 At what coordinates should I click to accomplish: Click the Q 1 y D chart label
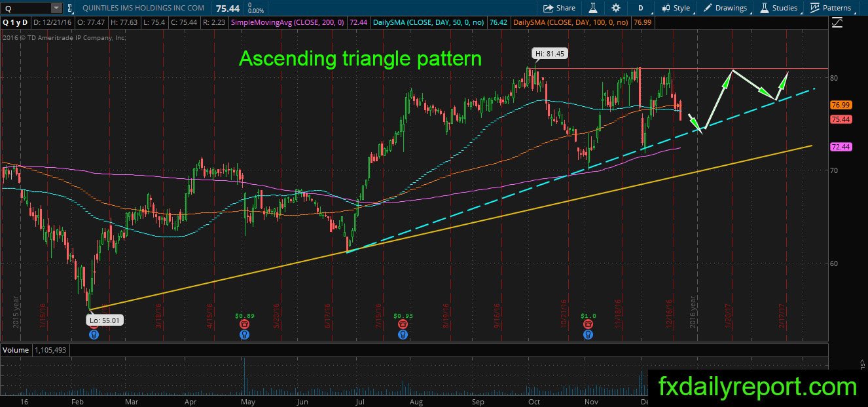(16, 22)
